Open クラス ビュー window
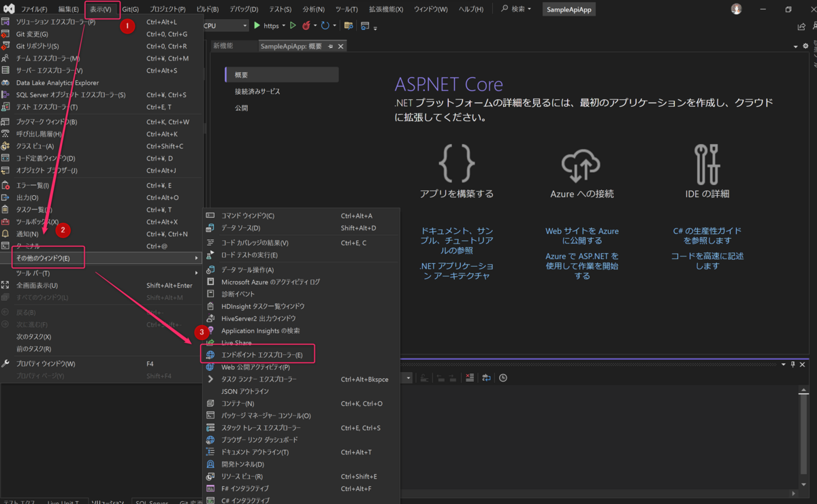The width and height of the screenshot is (817, 504). point(101,146)
